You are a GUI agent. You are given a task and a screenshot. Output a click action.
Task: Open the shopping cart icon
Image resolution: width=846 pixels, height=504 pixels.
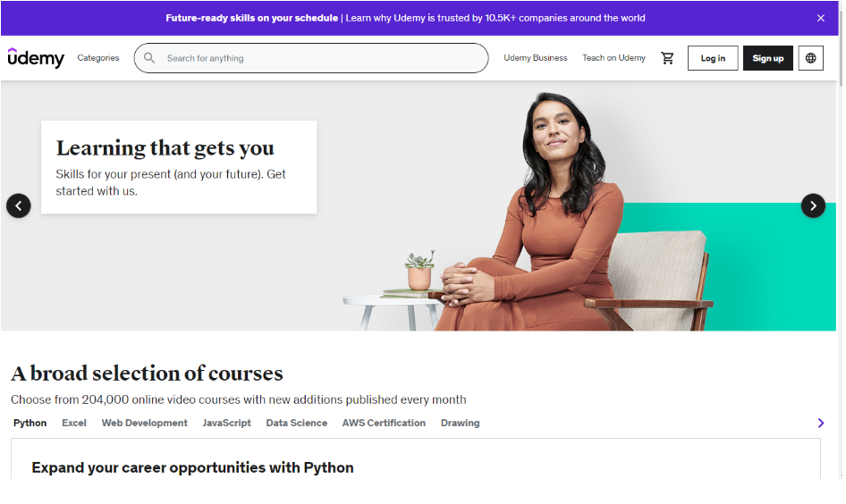(x=667, y=58)
